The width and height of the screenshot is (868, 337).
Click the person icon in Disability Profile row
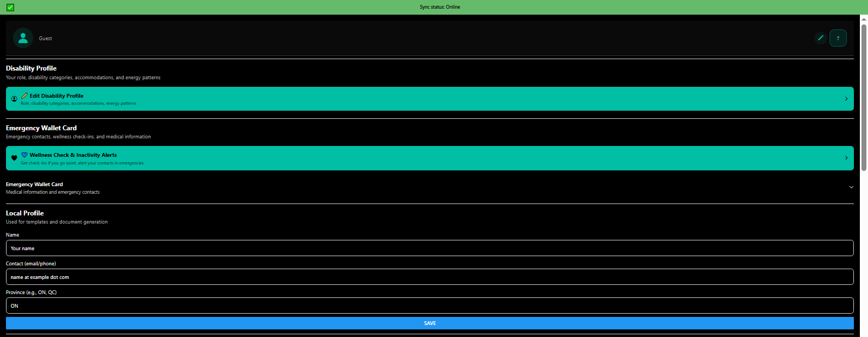[14, 99]
